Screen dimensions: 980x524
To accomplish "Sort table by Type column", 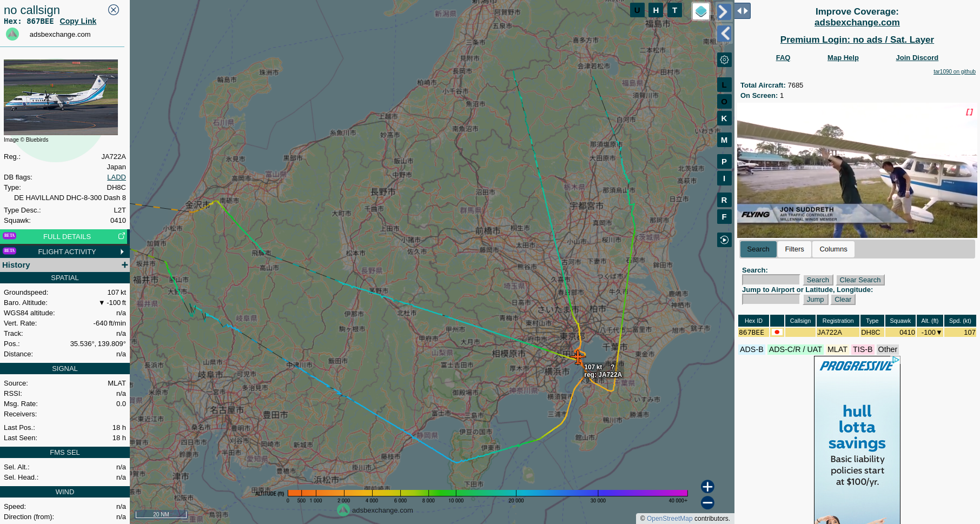I will 872,321.
